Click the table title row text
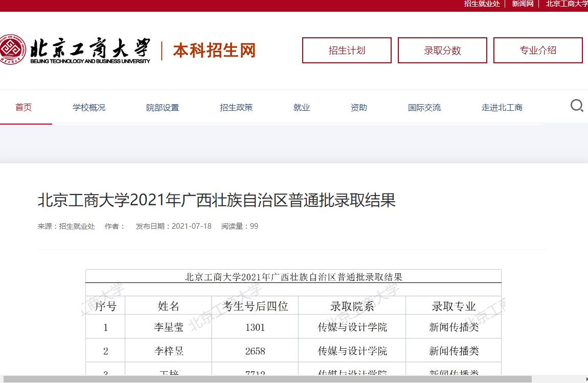This screenshot has height=383, width=588. tap(293, 277)
